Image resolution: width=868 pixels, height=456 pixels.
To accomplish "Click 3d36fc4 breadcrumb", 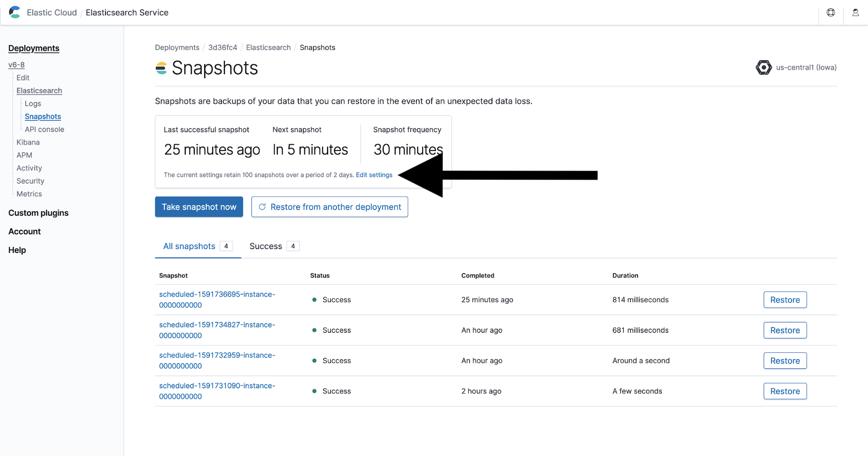I will pos(223,47).
